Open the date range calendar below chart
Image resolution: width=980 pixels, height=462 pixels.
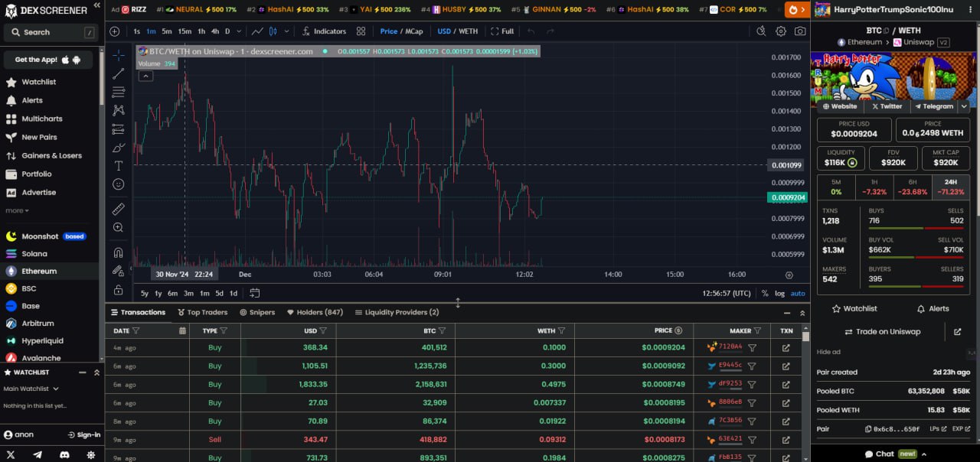coord(255,293)
